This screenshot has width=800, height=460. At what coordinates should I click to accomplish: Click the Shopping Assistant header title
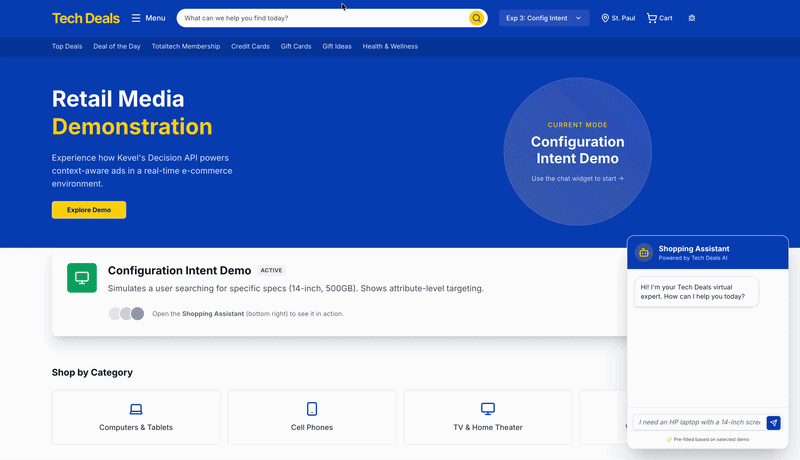coord(694,249)
